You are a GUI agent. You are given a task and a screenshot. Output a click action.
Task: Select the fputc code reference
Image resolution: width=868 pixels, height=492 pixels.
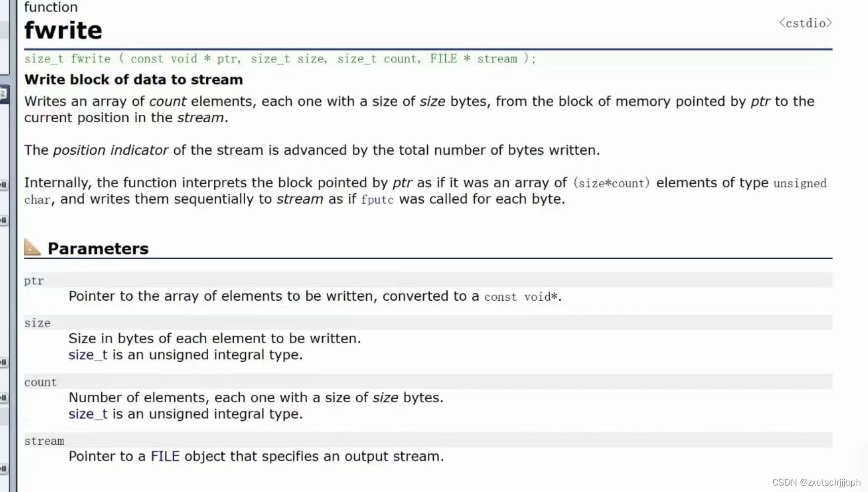(x=377, y=200)
